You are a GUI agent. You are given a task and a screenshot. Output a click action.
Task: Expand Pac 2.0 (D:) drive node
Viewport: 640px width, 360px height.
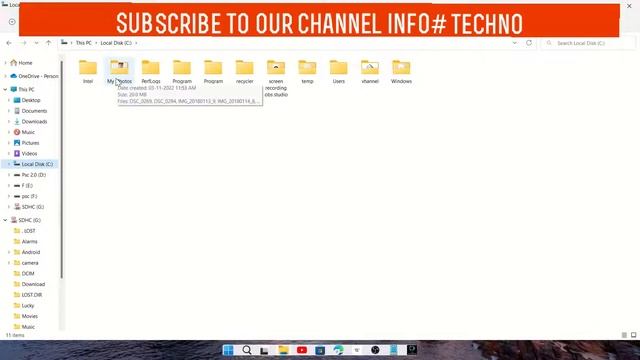(x=9, y=175)
